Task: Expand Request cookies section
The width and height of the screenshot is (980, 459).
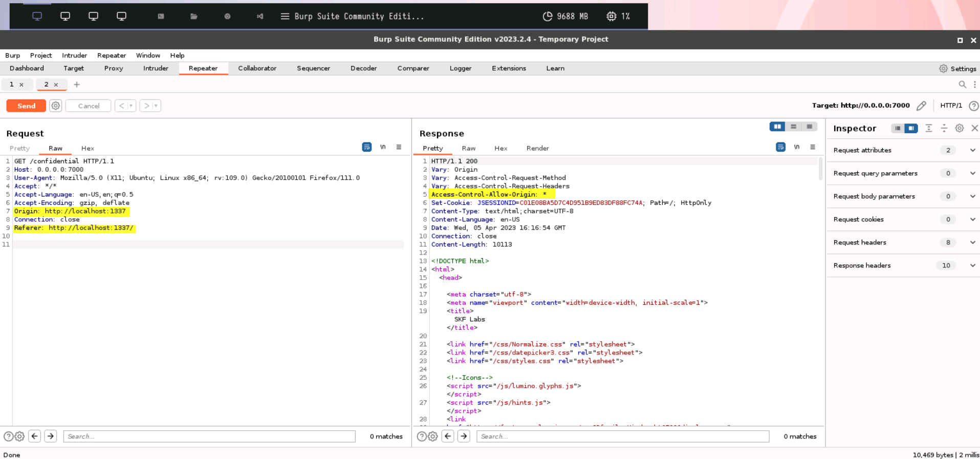Action: [x=903, y=219]
